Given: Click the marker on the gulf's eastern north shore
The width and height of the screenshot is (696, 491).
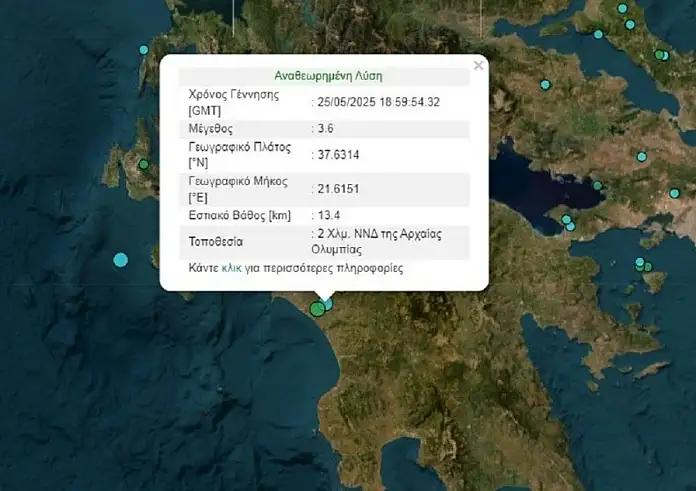Looking at the screenshot, I should 598,185.
